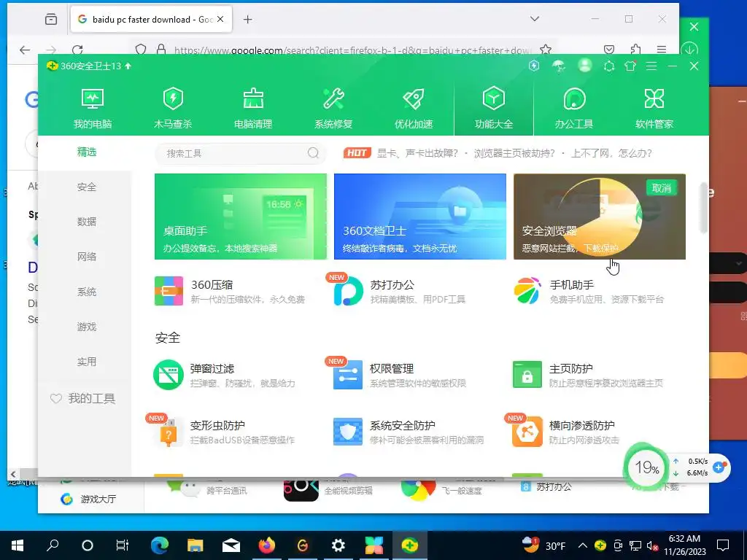Click hot link 显卡、声卡出故障?

coord(417,153)
